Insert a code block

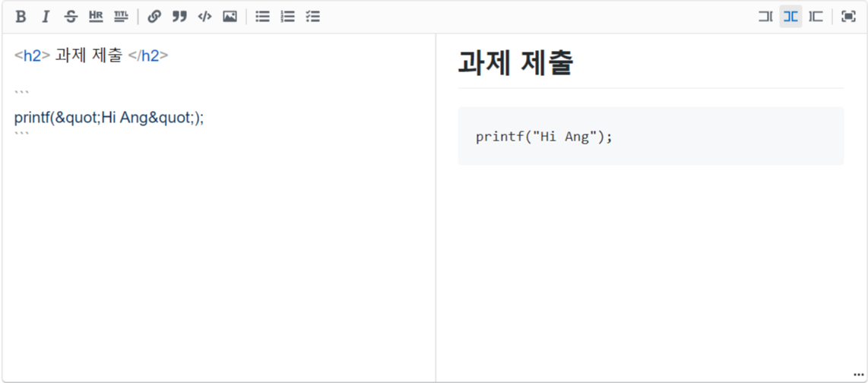[x=204, y=17]
